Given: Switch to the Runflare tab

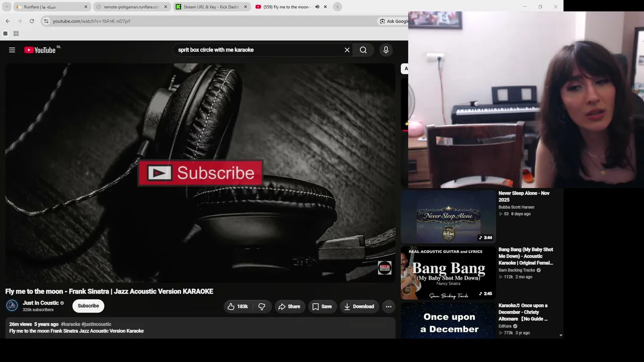Looking at the screenshot, I should pyautogui.click(x=52, y=7).
